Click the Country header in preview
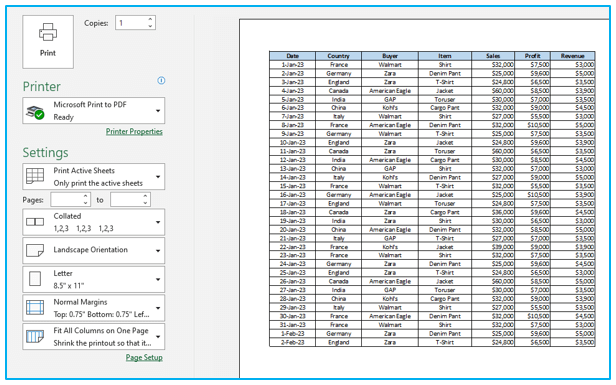 pos(338,56)
